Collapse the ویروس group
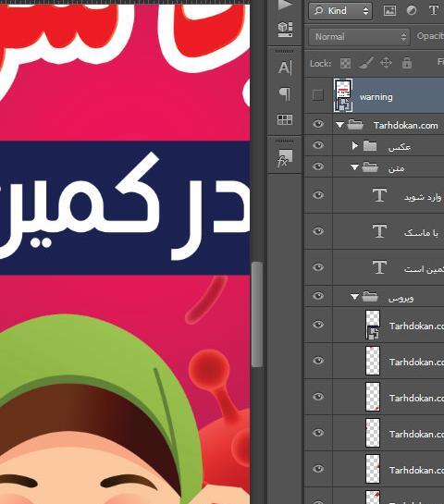444x504 pixels. click(354, 297)
